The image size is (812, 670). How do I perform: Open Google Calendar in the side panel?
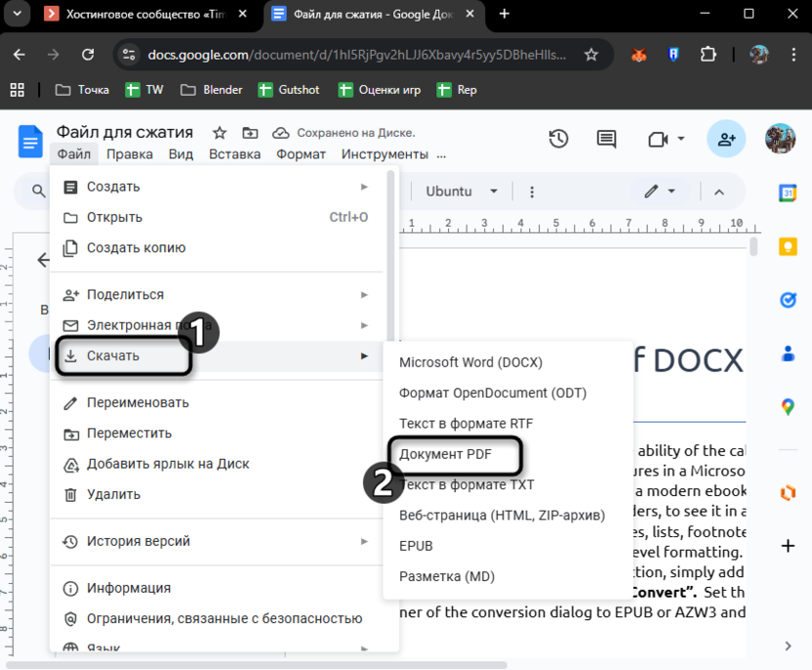(x=789, y=192)
